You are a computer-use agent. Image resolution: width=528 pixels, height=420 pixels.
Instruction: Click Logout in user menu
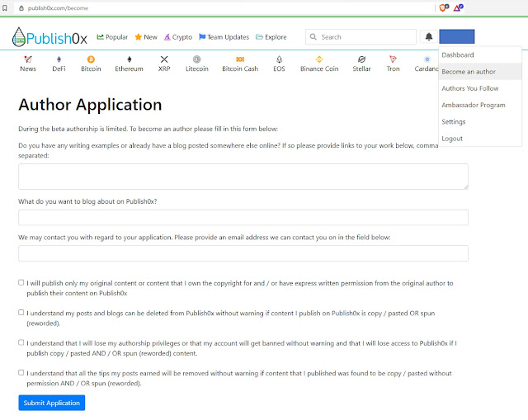[480, 139]
